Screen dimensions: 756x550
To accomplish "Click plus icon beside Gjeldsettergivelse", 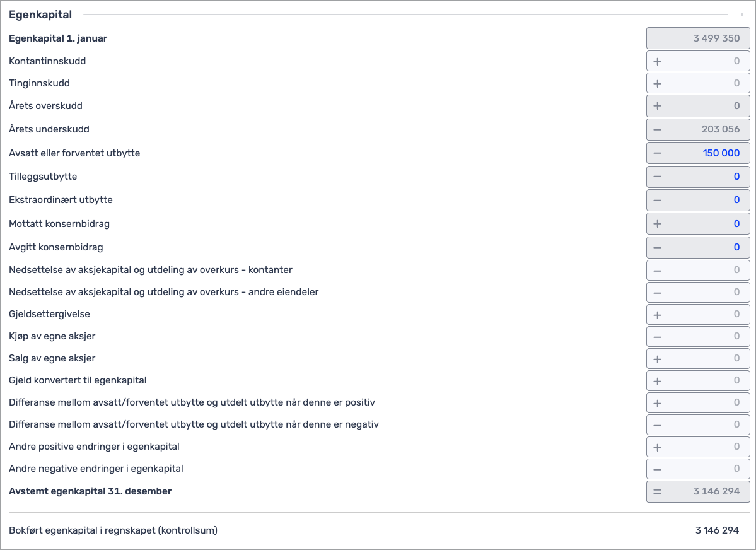I will click(658, 315).
